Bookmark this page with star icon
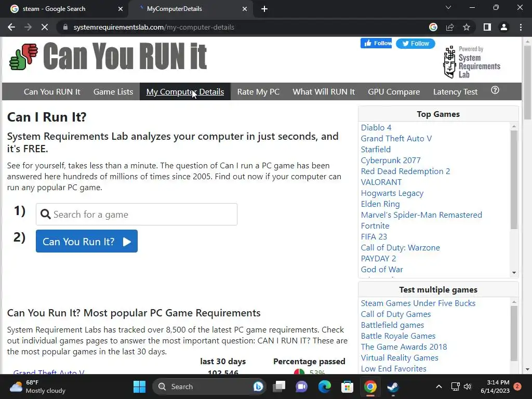 pos(467,27)
